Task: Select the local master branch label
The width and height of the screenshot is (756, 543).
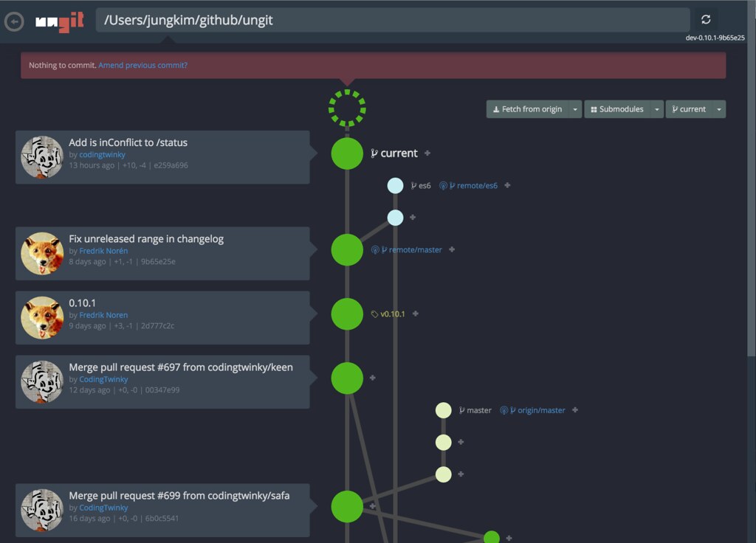Action: point(475,410)
